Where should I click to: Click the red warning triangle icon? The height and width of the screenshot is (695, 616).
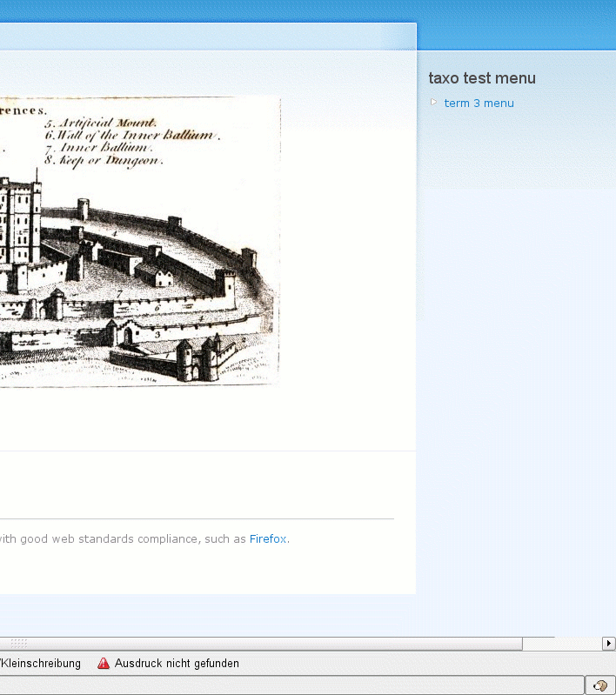(x=104, y=664)
